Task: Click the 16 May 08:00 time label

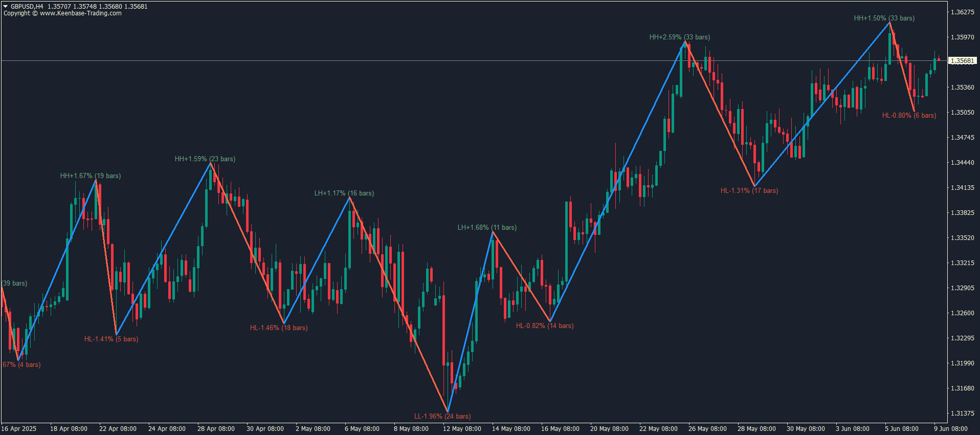Action: pos(560,429)
